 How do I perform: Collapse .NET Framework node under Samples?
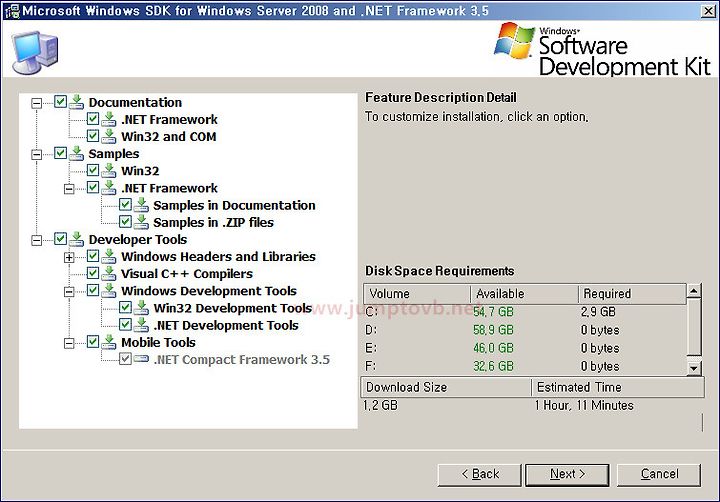click(x=69, y=189)
